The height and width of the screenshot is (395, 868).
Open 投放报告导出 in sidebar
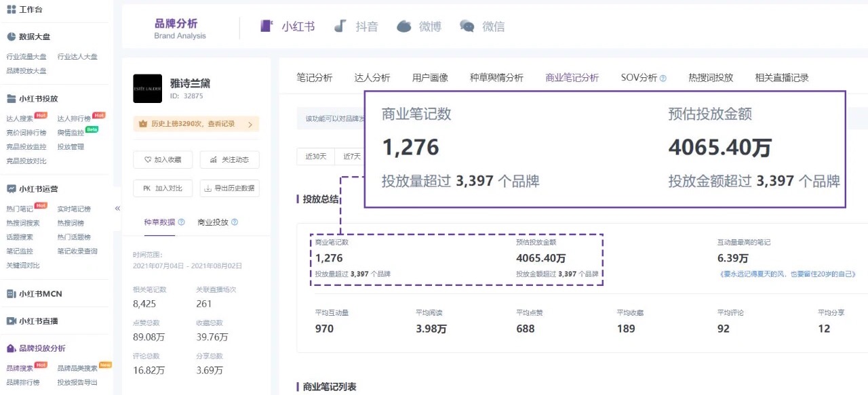77,382
